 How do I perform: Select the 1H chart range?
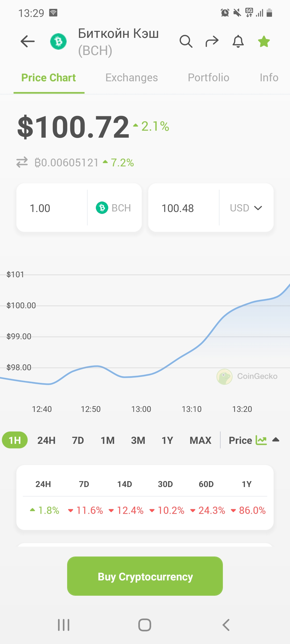(15, 440)
